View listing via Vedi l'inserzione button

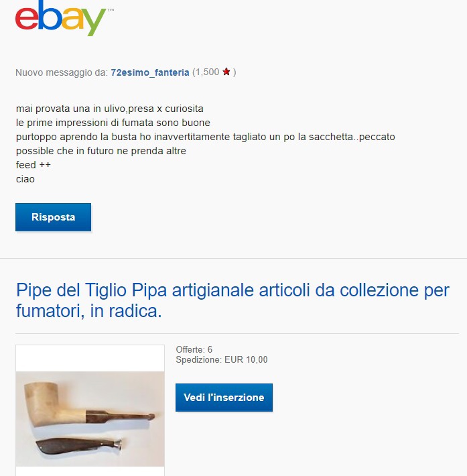click(224, 398)
